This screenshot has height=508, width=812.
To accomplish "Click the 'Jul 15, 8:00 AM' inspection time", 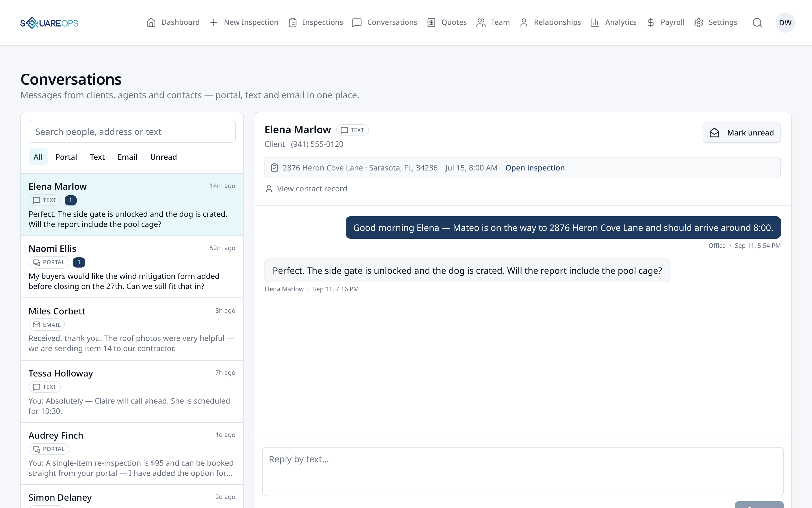I will (x=471, y=168).
